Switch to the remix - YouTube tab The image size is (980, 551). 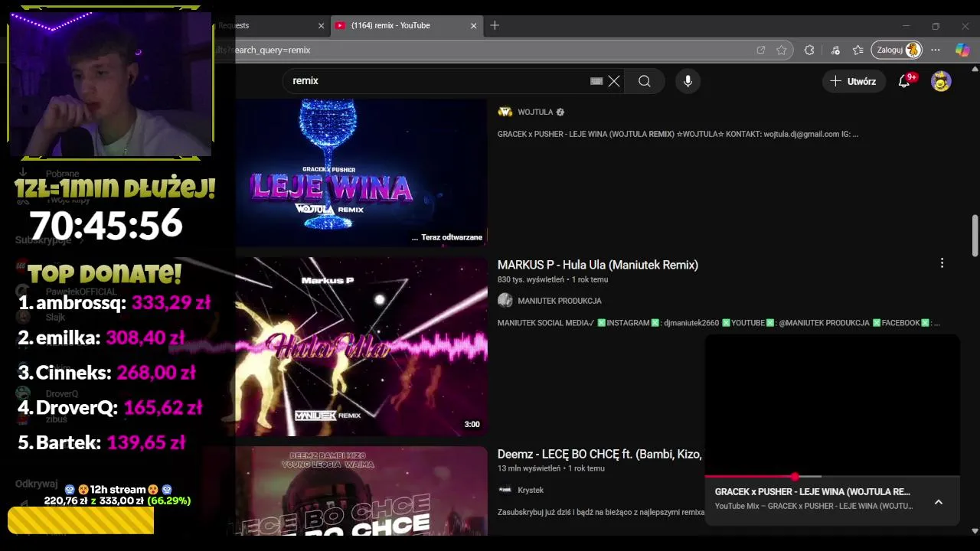point(407,25)
